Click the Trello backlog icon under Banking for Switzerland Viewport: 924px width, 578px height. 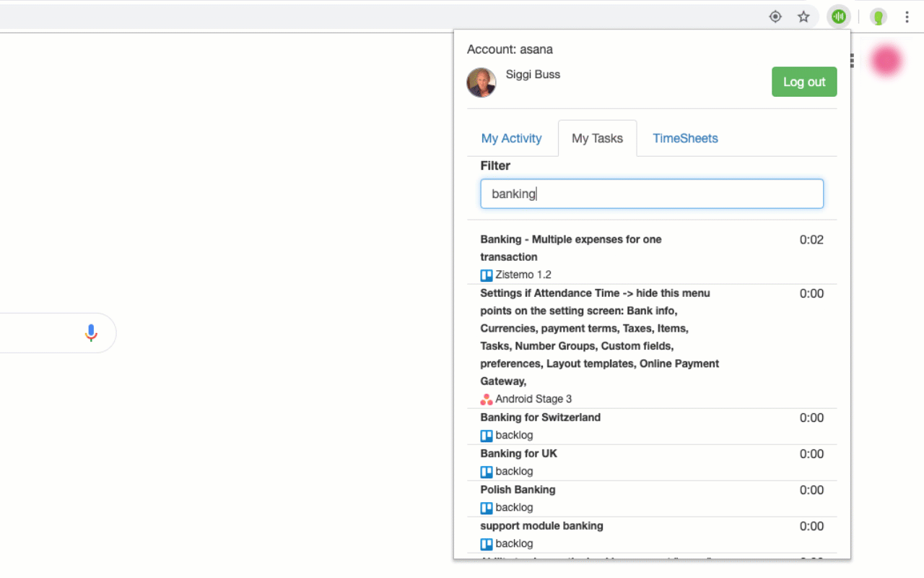pyautogui.click(x=486, y=435)
